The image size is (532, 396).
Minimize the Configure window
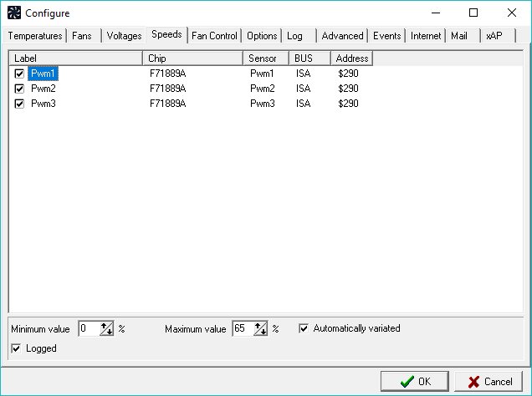coord(436,13)
